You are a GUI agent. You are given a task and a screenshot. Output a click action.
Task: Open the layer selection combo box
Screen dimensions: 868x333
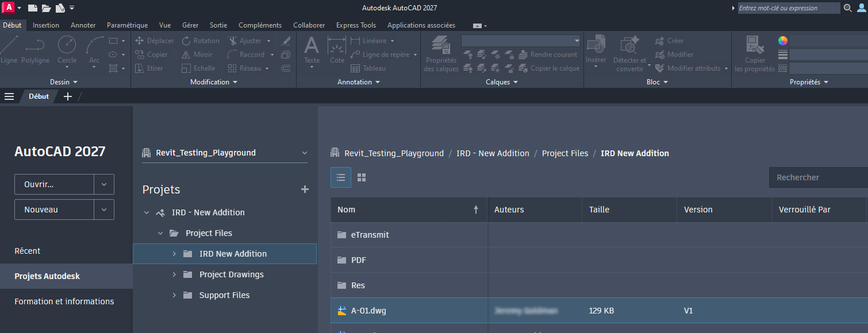click(521, 41)
